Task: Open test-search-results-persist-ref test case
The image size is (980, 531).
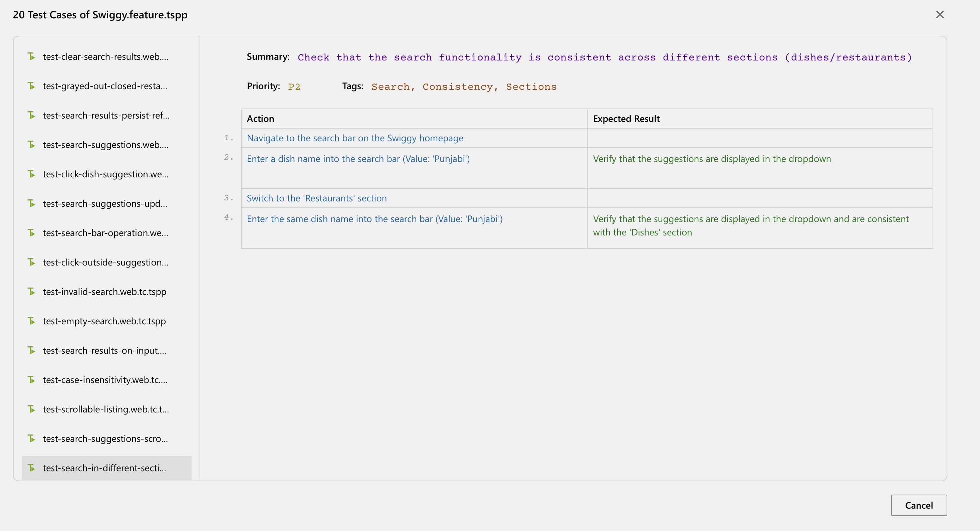Action: click(x=106, y=115)
